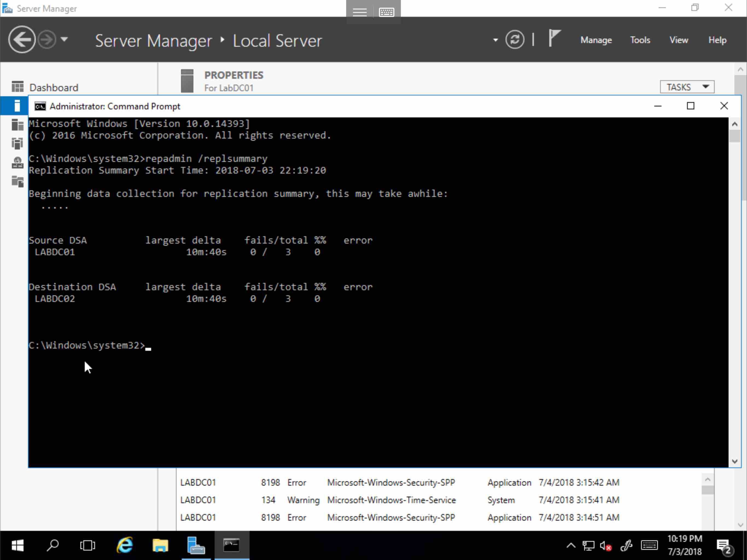Minimize the Server Manager window
The width and height of the screenshot is (747, 560).
click(662, 7)
